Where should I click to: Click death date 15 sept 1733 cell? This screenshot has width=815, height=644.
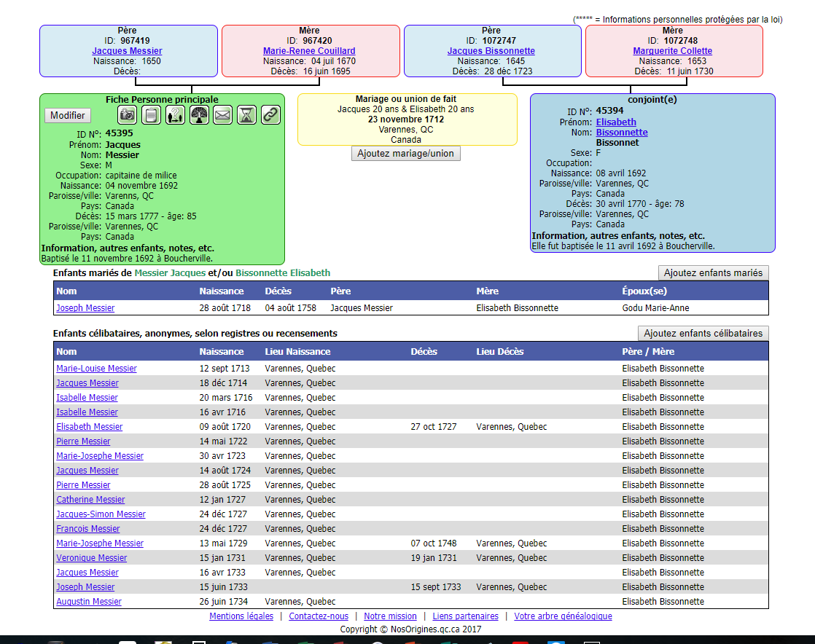pos(436,586)
